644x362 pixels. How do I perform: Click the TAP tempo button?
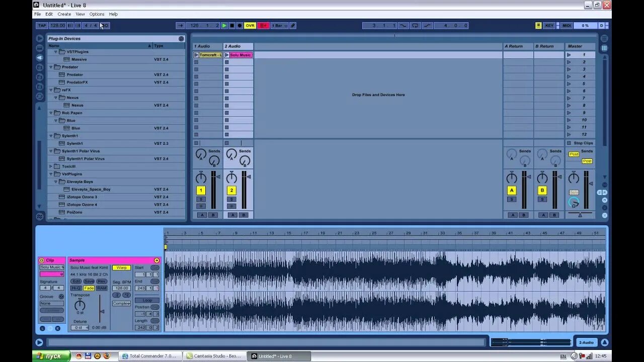42,26
